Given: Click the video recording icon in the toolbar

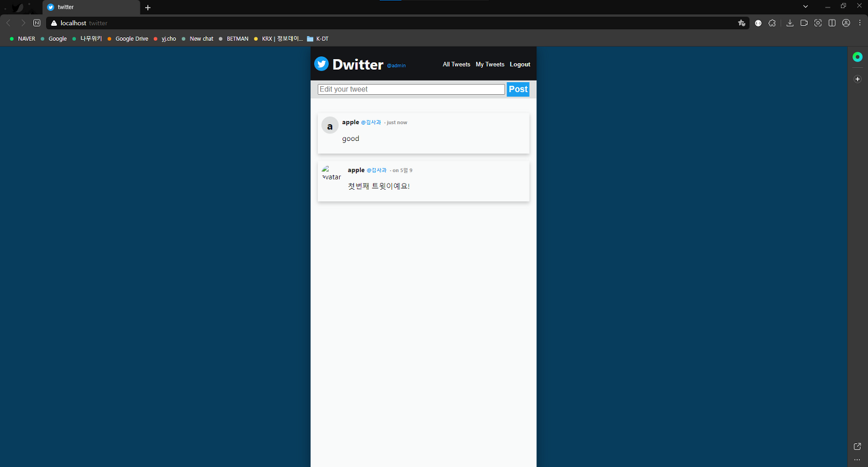Looking at the screenshot, I should pos(804,23).
